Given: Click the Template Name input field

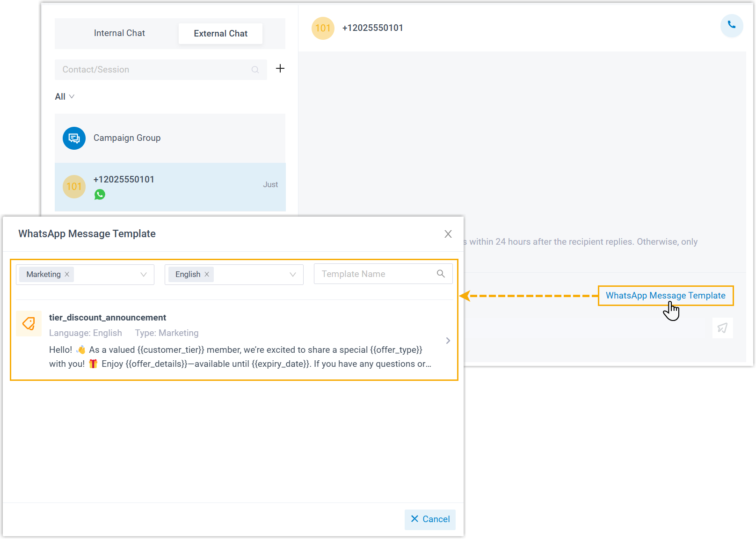Looking at the screenshot, I should click(374, 274).
